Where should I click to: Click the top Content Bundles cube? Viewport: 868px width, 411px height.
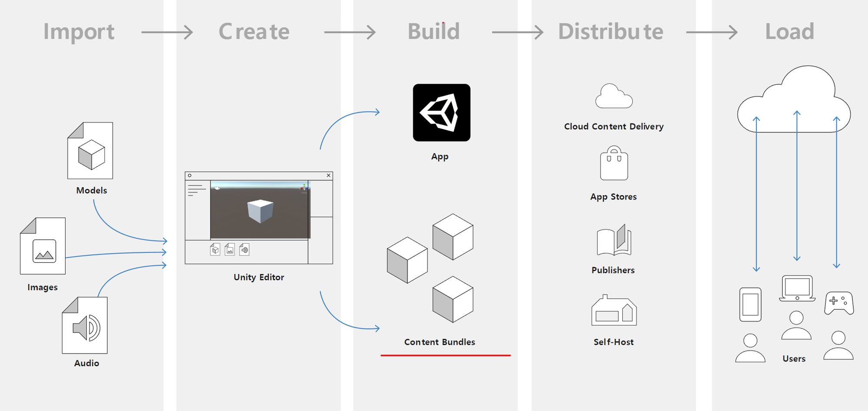(x=453, y=237)
